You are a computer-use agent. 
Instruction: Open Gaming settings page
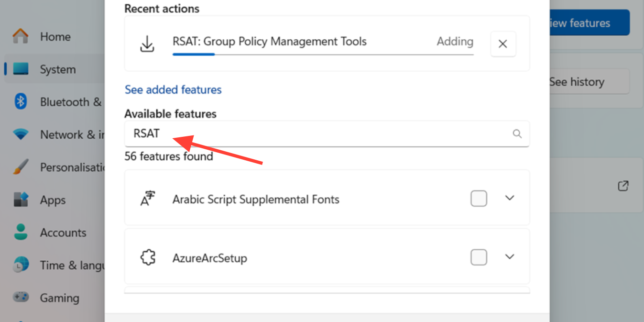pyautogui.click(x=59, y=298)
